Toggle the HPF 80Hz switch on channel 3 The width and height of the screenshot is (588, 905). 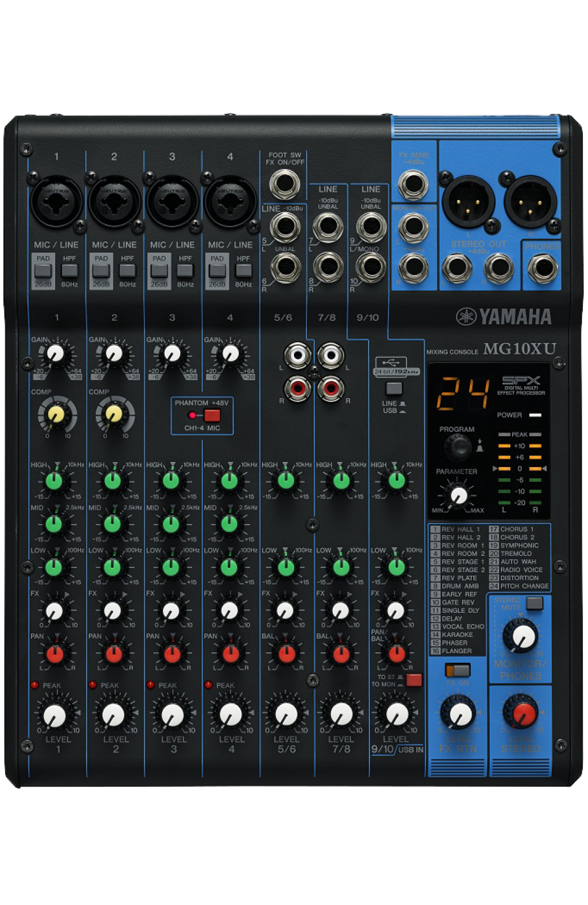[x=186, y=271]
